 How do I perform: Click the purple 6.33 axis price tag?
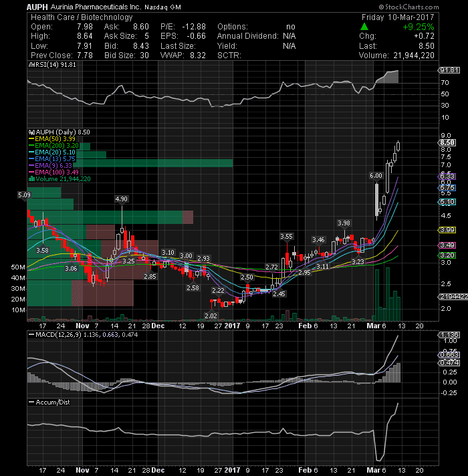(x=447, y=176)
